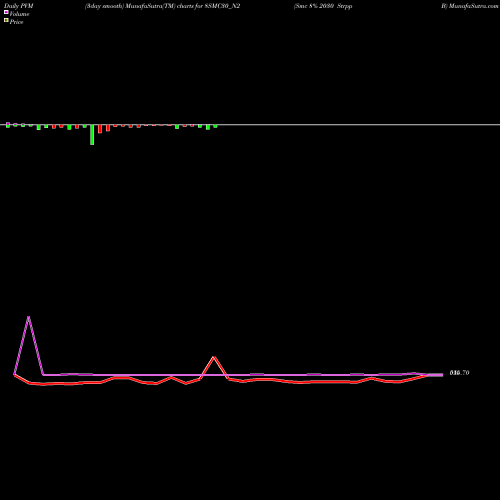Click the MunafaSutra.com watermark text at top right
The height and width of the screenshot is (500, 500).
[x=470, y=6]
